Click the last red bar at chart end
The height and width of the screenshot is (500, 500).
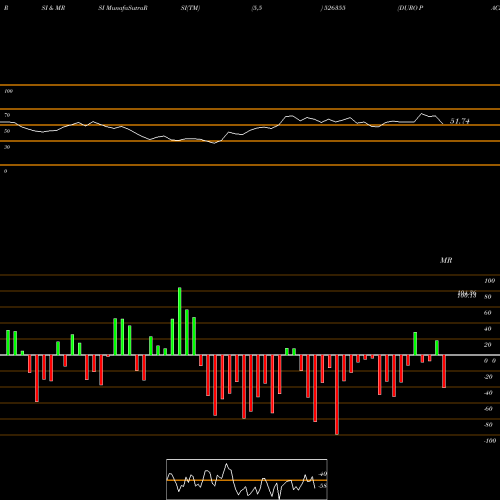click(444, 371)
